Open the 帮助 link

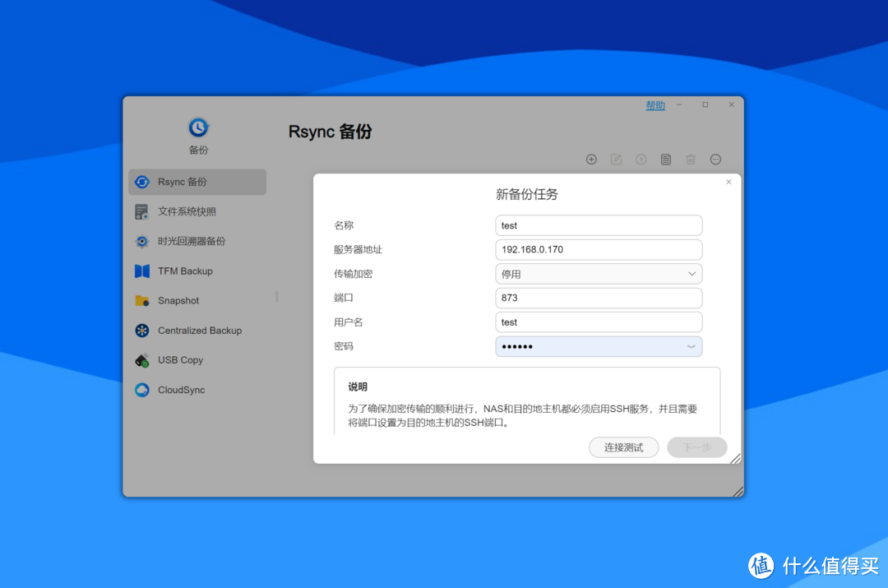655,106
